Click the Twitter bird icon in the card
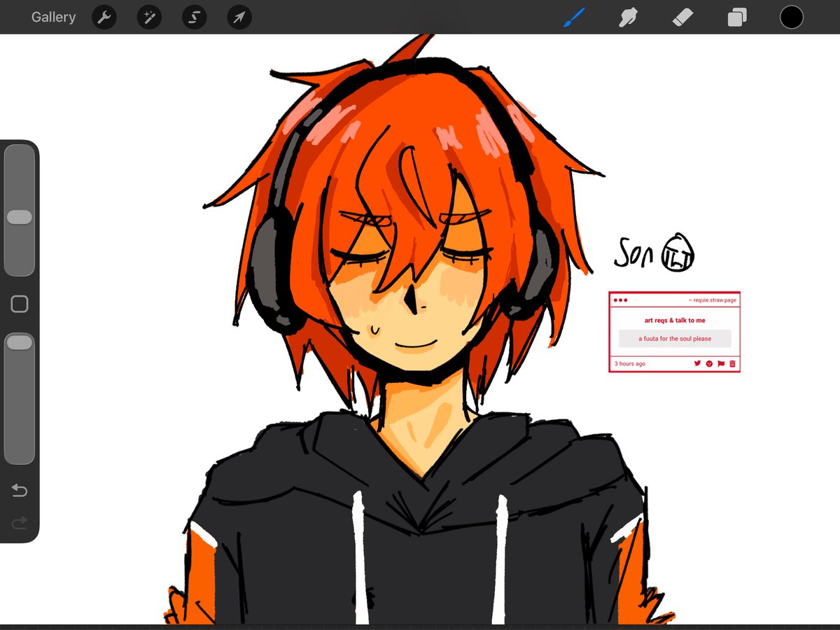840x630 pixels. 697,363
